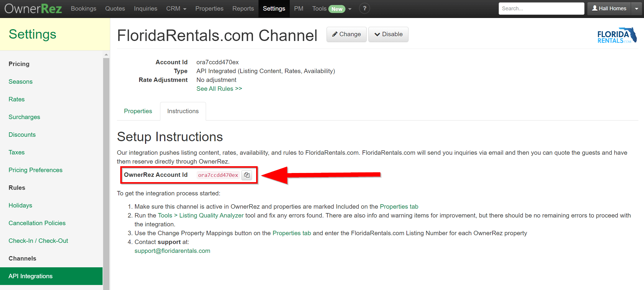Screen dimensions: 644x290
Task: Open Reports in the top navigation
Action: click(x=243, y=9)
